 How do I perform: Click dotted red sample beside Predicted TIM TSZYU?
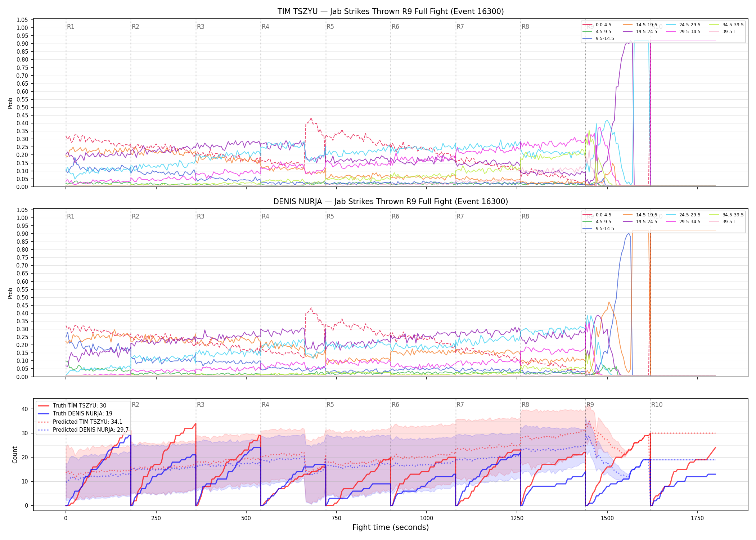44,422
